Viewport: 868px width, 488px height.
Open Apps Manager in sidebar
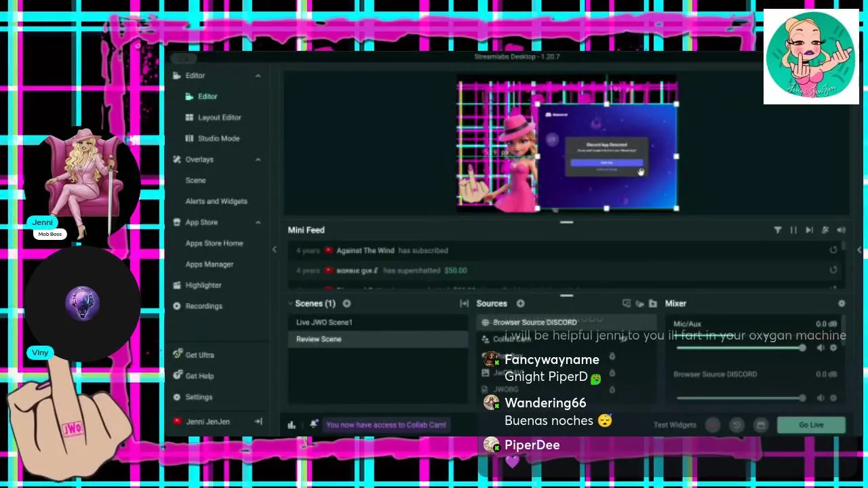209,264
